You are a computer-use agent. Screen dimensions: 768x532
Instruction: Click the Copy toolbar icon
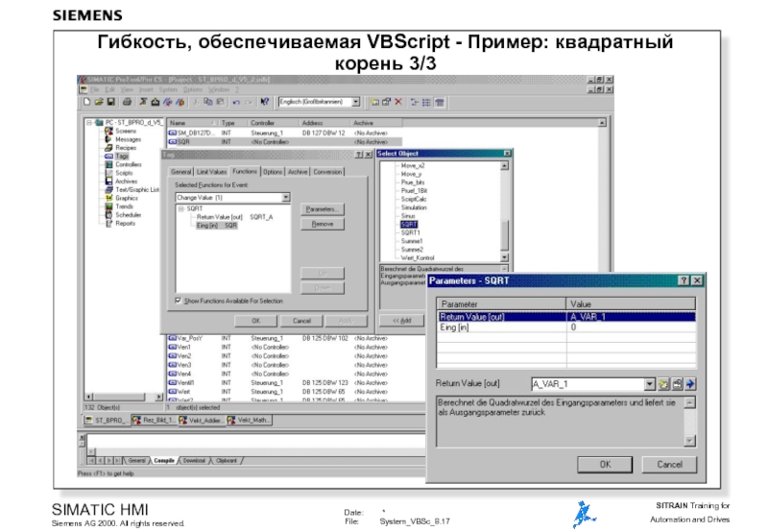click(x=207, y=102)
